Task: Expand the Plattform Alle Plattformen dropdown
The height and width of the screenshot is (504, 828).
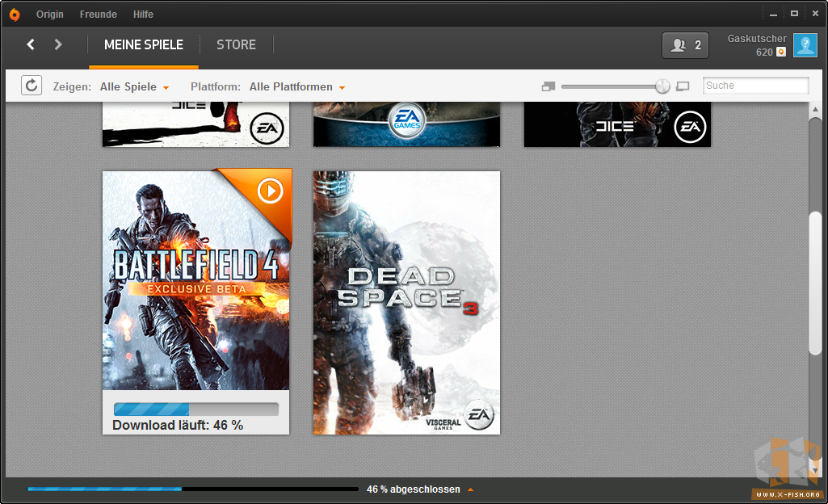Action: click(x=297, y=87)
